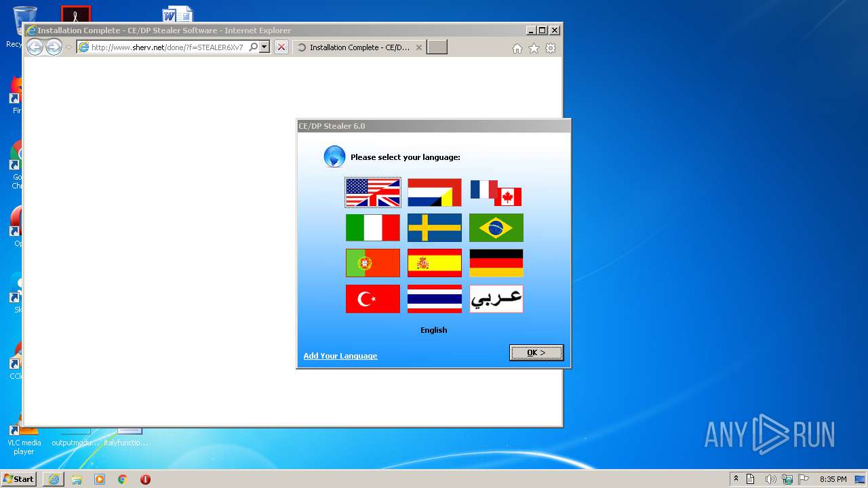Select the Italian flag

[373, 228]
